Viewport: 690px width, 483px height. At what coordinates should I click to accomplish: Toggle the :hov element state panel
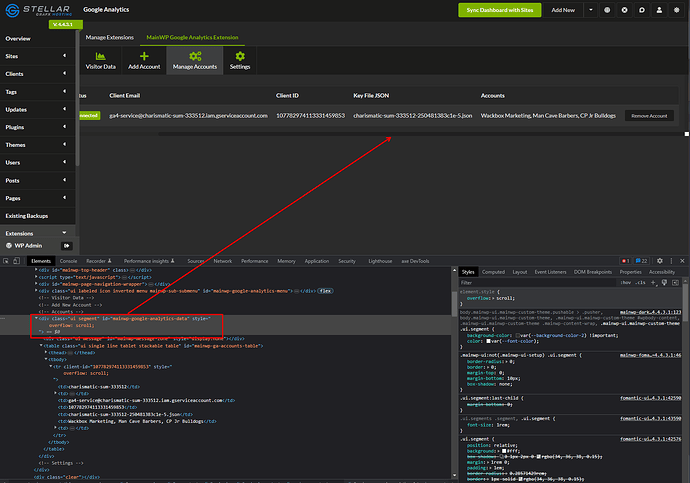click(626, 283)
